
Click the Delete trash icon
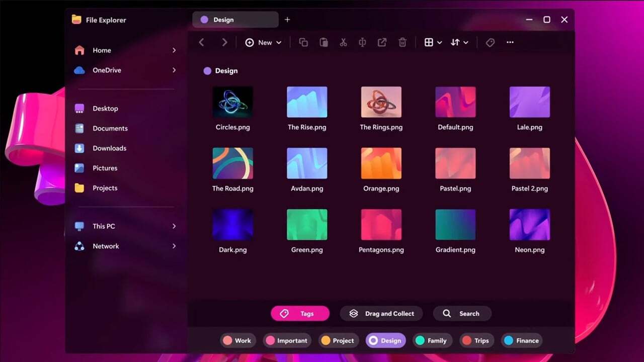[403, 42]
